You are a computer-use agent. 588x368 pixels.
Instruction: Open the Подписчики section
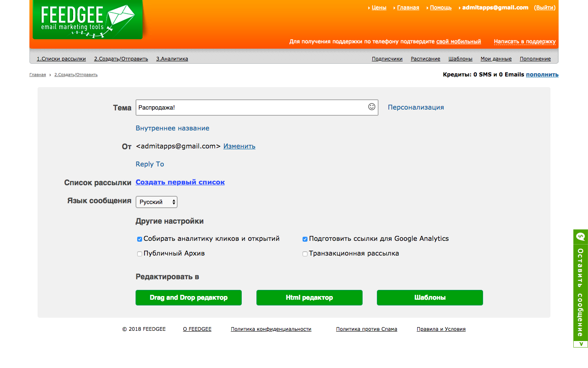click(x=387, y=58)
